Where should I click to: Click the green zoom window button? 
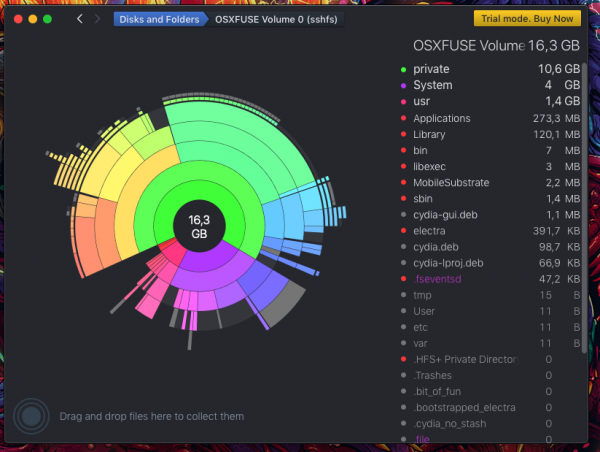(47, 19)
